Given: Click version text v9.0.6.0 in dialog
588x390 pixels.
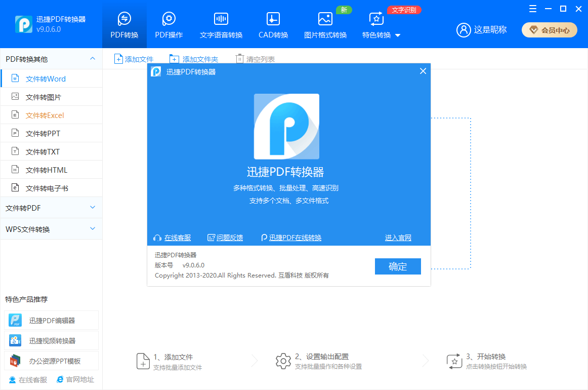Looking at the screenshot, I should [193, 265].
